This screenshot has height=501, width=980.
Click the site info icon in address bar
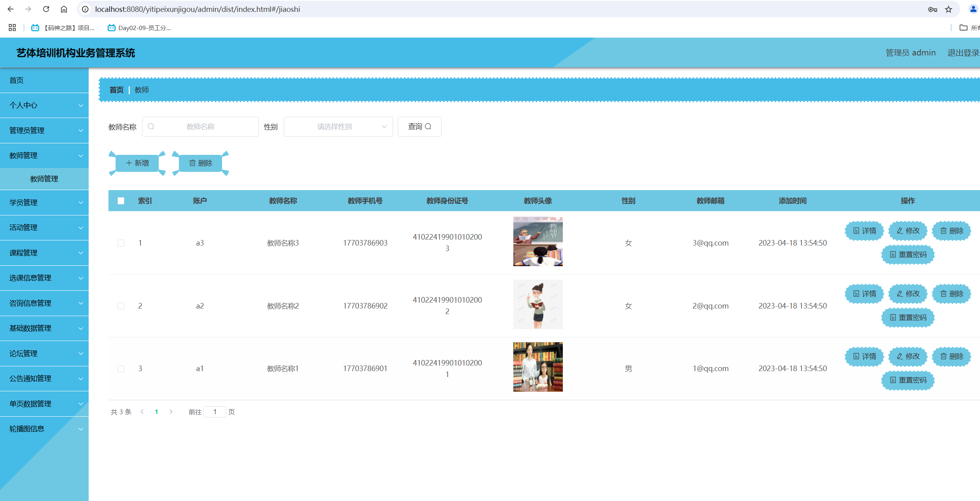coord(85,9)
